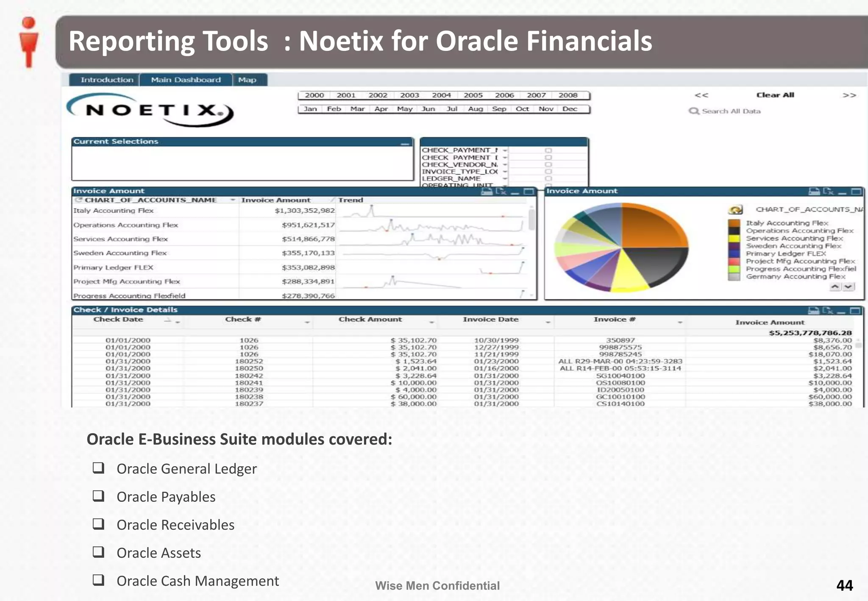The width and height of the screenshot is (868, 601).
Task: Print the Invoice Amount table panel
Action: pos(487,192)
